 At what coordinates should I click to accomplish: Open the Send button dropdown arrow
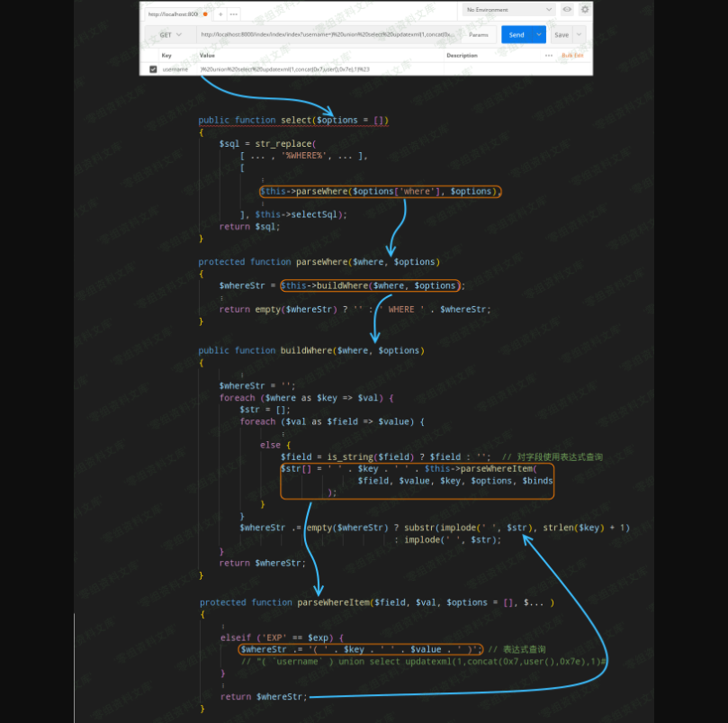539,34
